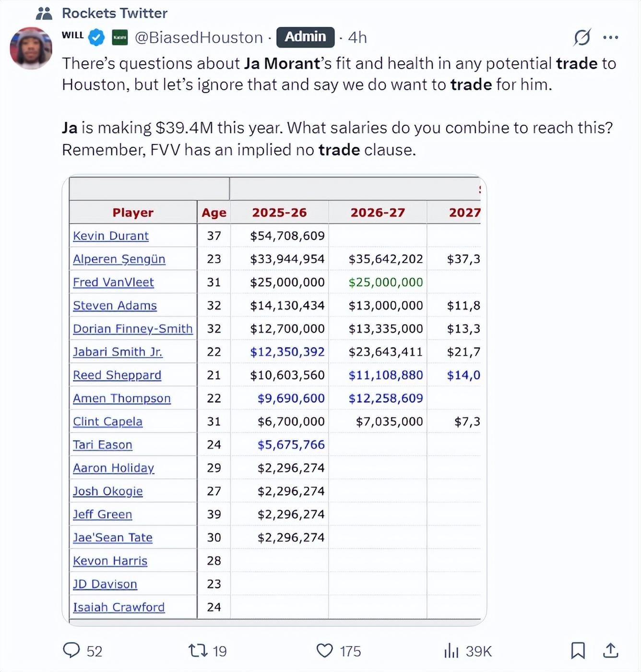Click the green affiliation badge beside username
The image size is (641, 672).
coord(120,37)
